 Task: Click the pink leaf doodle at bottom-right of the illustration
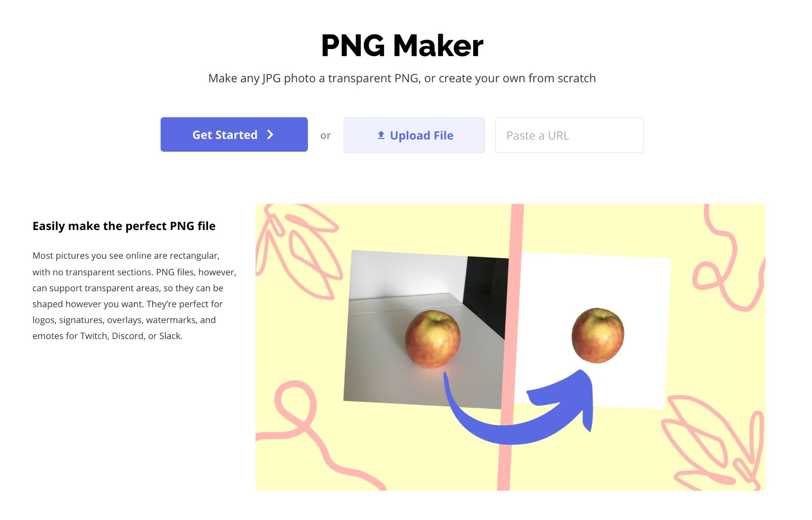(x=715, y=442)
